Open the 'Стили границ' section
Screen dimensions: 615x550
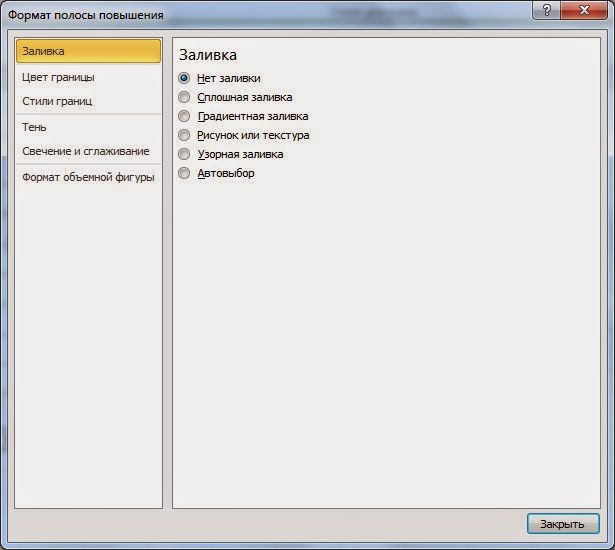[x=89, y=101]
